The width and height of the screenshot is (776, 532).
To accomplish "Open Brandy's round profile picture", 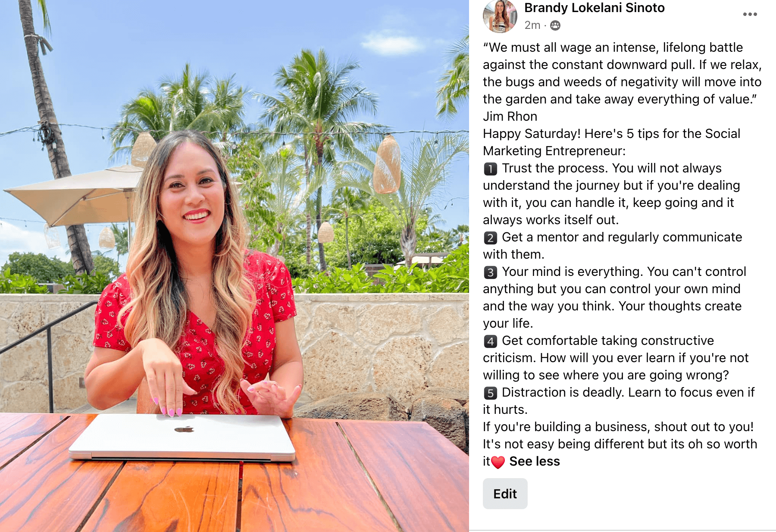I will tap(500, 16).
